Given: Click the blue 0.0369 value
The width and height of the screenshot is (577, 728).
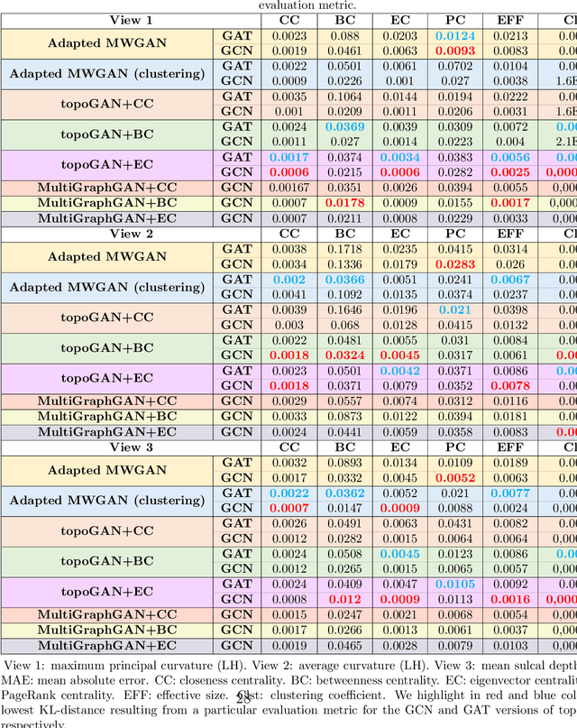Looking at the screenshot, I should coord(344,127).
